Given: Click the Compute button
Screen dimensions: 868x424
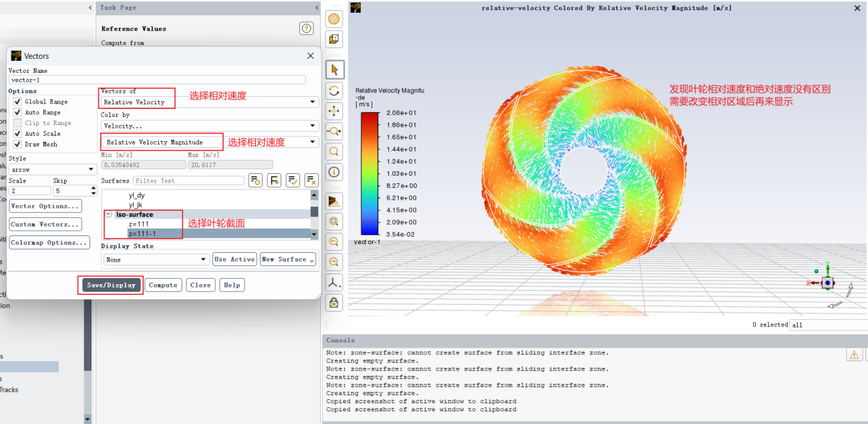Looking at the screenshot, I should (163, 285).
